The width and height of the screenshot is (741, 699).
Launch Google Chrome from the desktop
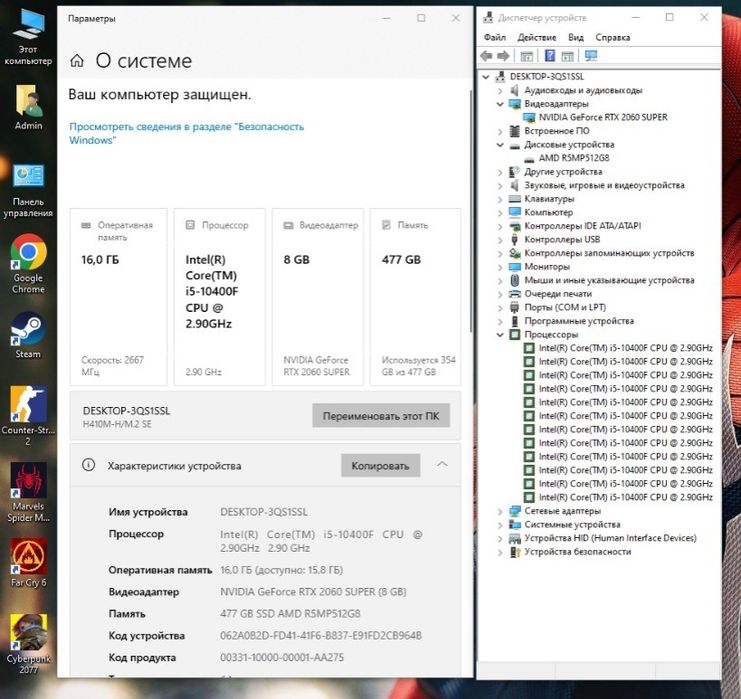[x=28, y=264]
